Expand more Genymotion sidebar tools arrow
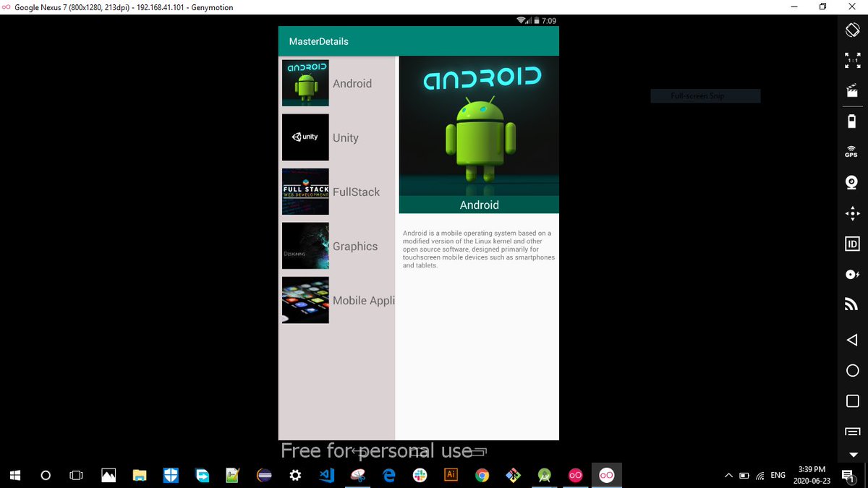The height and width of the screenshot is (488, 868). [x=852, y=455]
